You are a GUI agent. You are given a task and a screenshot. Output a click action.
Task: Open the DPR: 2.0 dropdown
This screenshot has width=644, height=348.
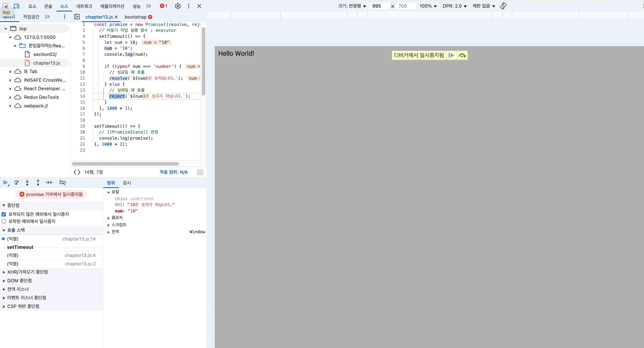(x=455, y=6)
